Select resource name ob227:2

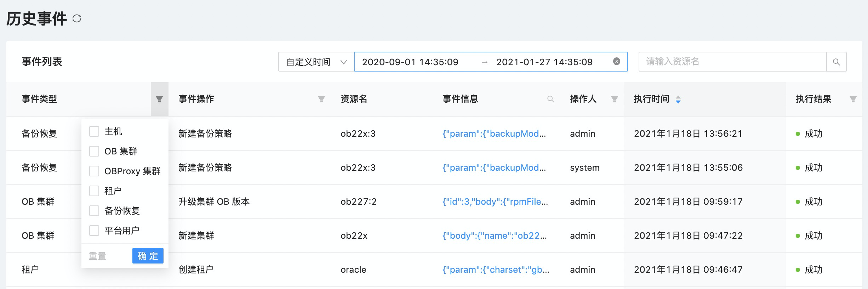tap(359, 202)
